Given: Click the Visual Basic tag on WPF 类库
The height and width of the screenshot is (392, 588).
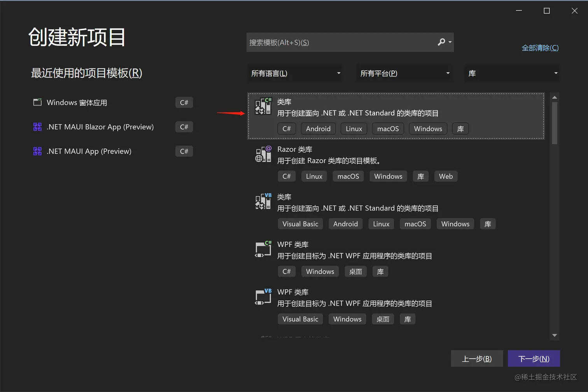Looking at the screenshot, I should pos(300,319).
